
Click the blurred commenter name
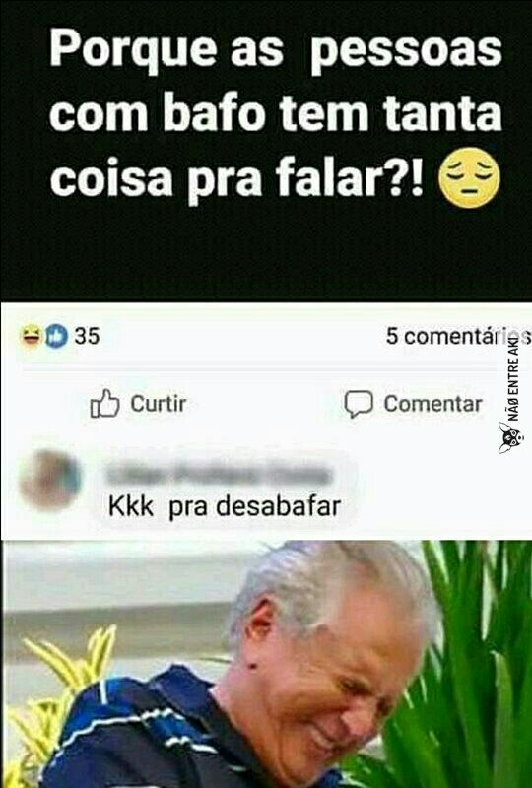[220, 475]
